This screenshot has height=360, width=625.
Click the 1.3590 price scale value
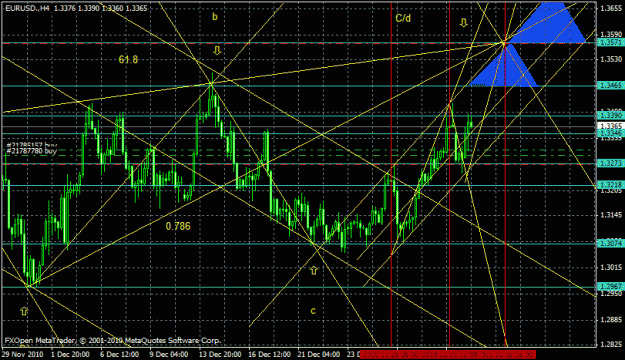(611, 34)
